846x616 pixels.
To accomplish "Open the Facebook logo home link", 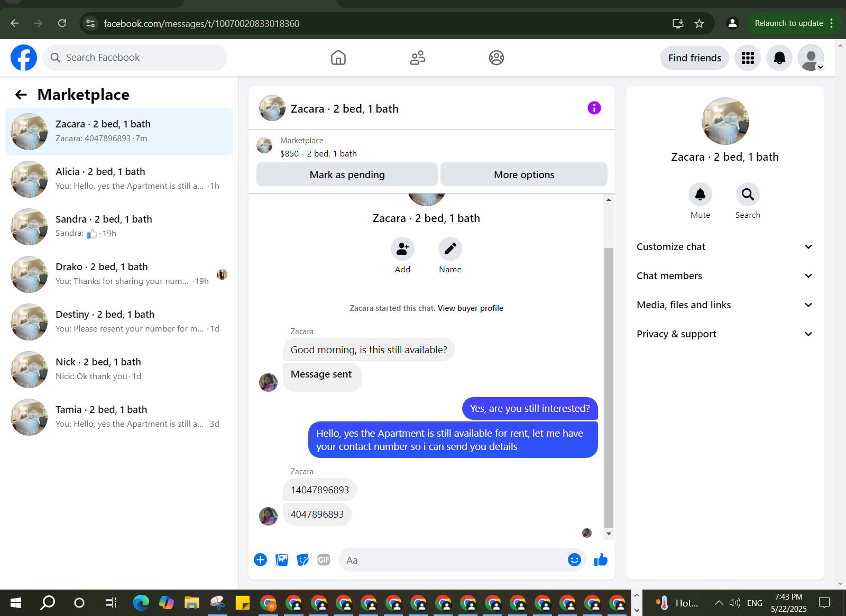I will coord(24,58).
